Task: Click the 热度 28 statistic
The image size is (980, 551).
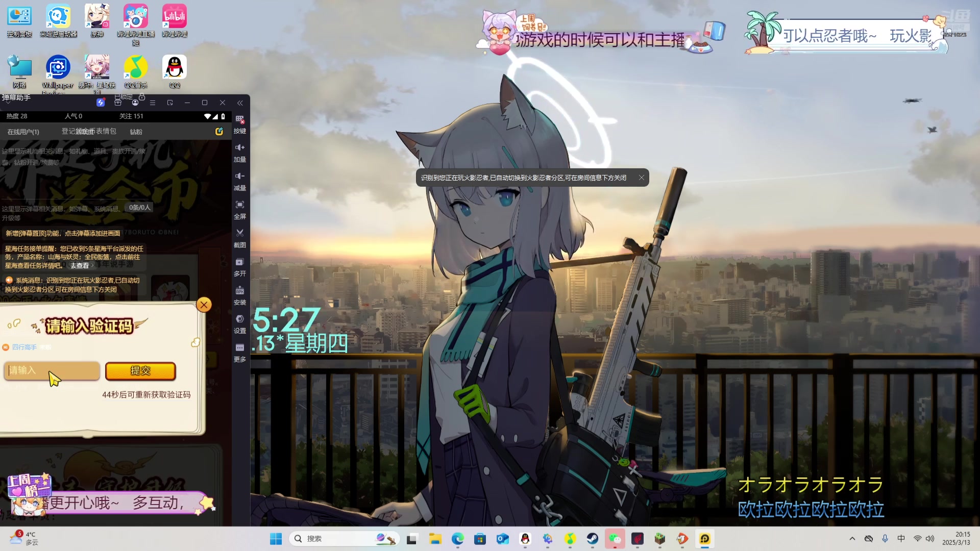Action: [17, 116]
